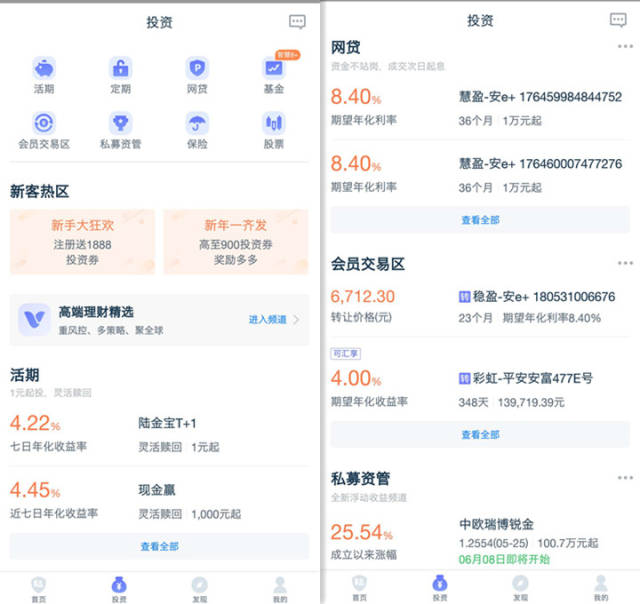Open the 定期 lock icon
Viewport: 640px width, 604px height.
coord(120,68)
